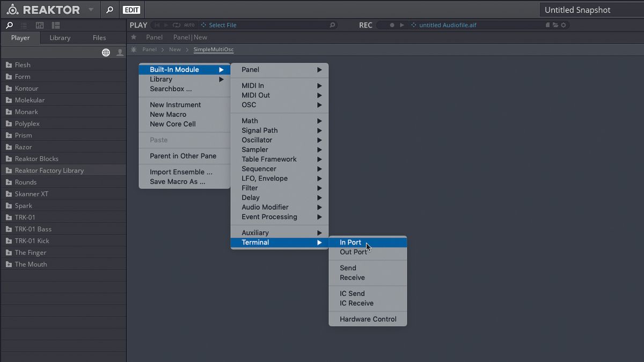The image size is (644, 362).
Task: Open the OSC submenu
Action: pos(248,105)
